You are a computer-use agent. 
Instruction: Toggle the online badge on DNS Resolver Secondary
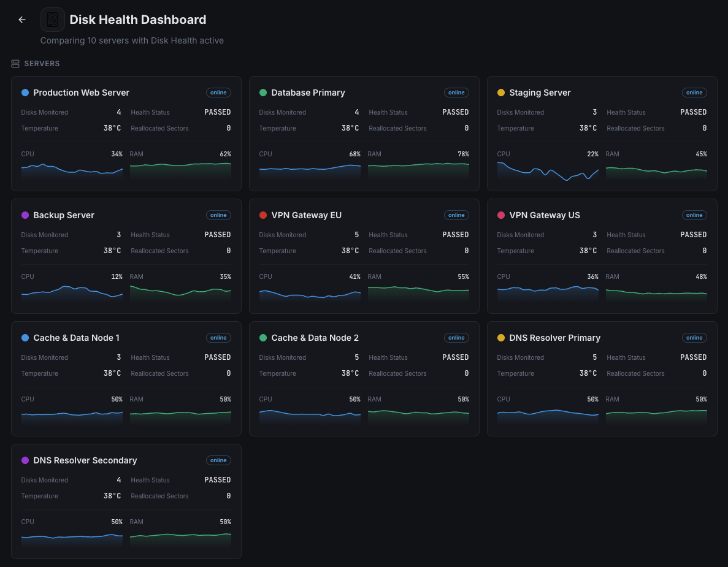[x=218, y=460]
